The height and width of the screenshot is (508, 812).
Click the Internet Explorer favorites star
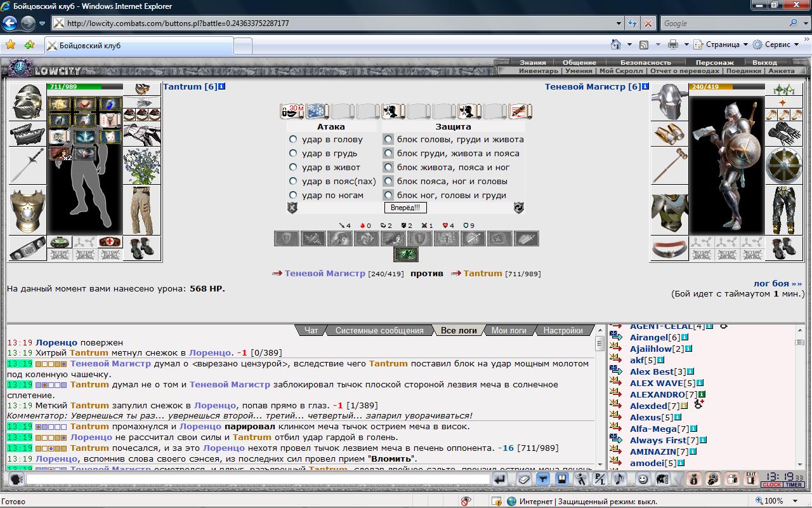pos(11,45)
